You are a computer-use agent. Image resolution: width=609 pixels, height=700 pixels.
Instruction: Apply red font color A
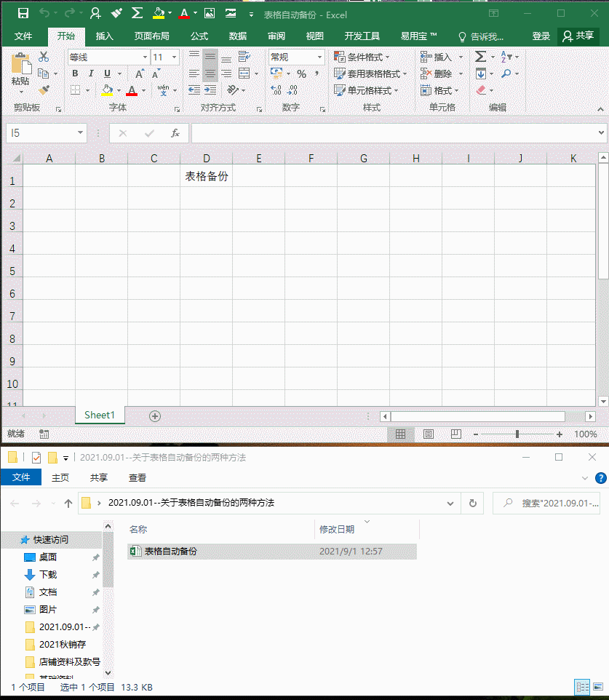point(132,91)
